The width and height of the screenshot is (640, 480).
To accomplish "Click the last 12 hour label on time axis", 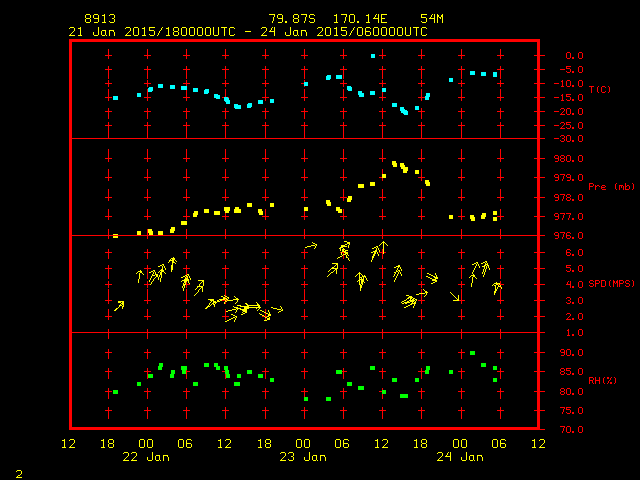I will pos(538,444).
